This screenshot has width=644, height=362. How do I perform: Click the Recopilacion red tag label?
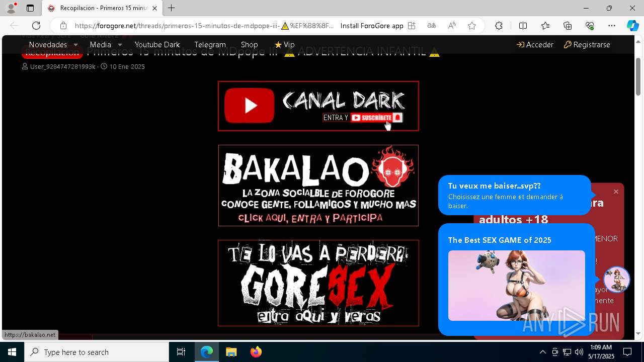coord(52,53)
